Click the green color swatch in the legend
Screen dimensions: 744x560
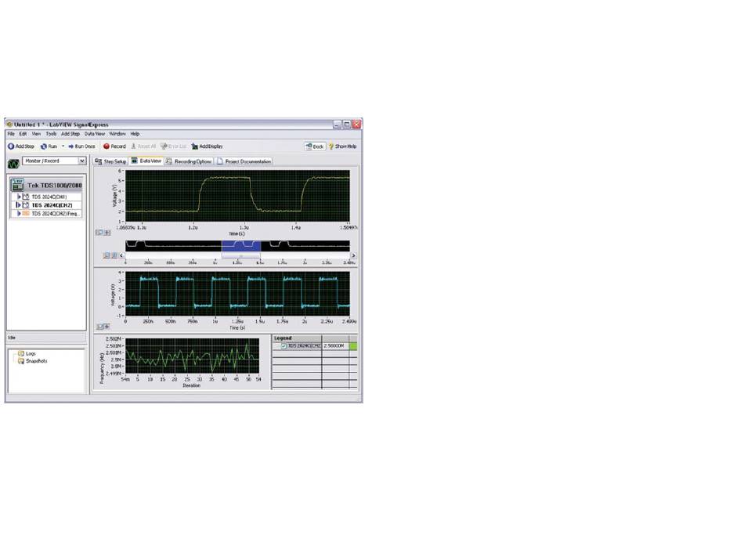pyautogui.click(x=353, y=346)
